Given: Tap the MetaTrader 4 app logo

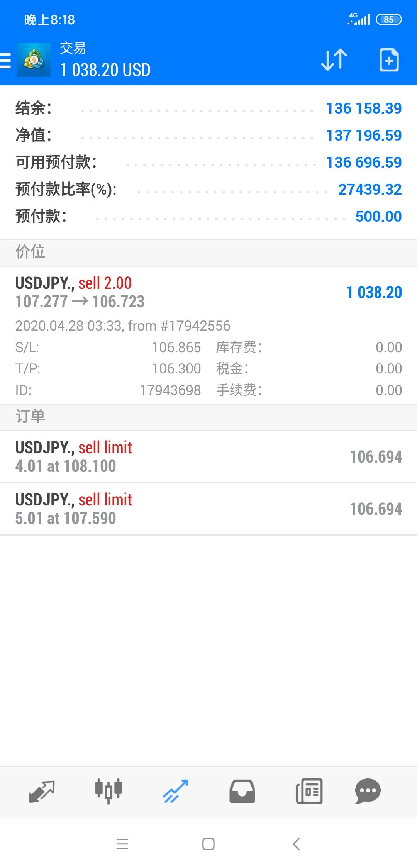Looking at the screenshot, I should click(34, 60).
